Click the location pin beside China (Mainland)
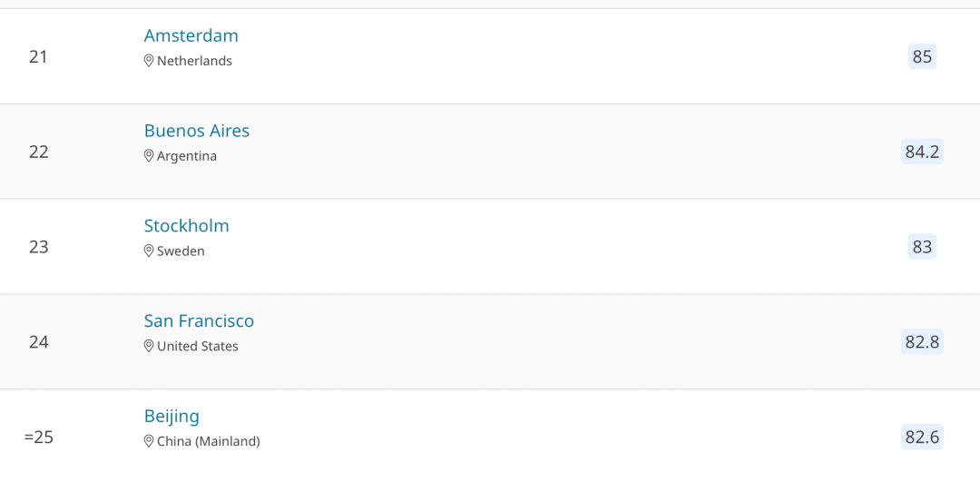 click(149, 441)
